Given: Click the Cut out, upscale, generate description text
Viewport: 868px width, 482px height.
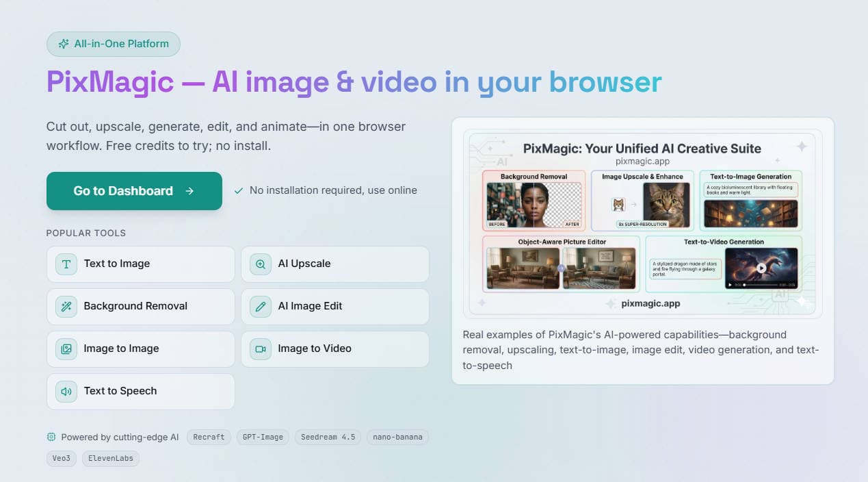Looking at the screenshot, I should pos(226,136).
